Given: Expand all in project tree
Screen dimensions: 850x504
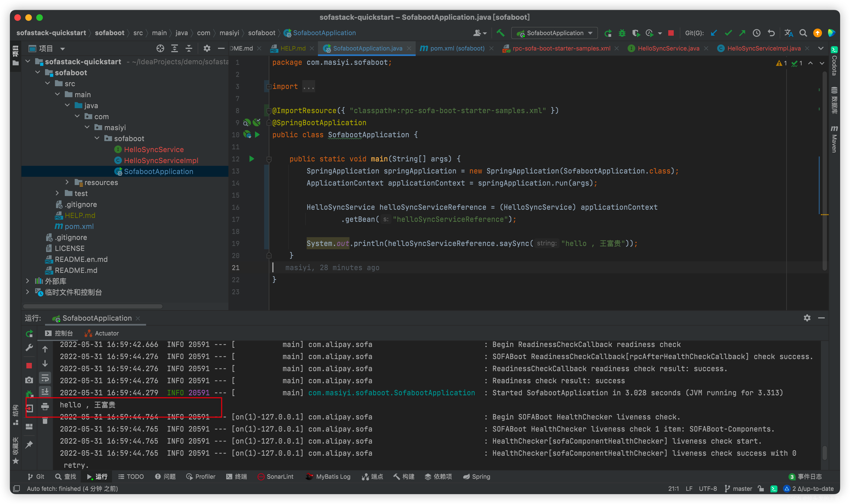Looking at the screenshot, I should (175, 49).
